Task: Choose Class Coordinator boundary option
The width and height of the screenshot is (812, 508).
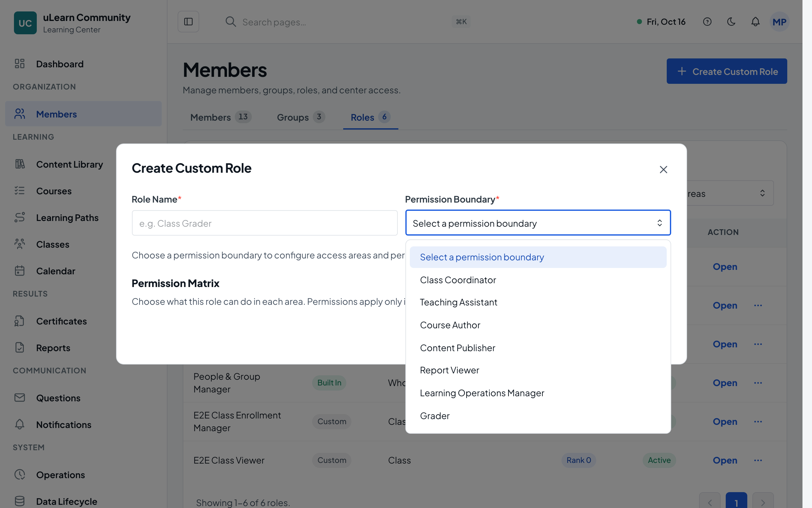Action: coord(538,280)
